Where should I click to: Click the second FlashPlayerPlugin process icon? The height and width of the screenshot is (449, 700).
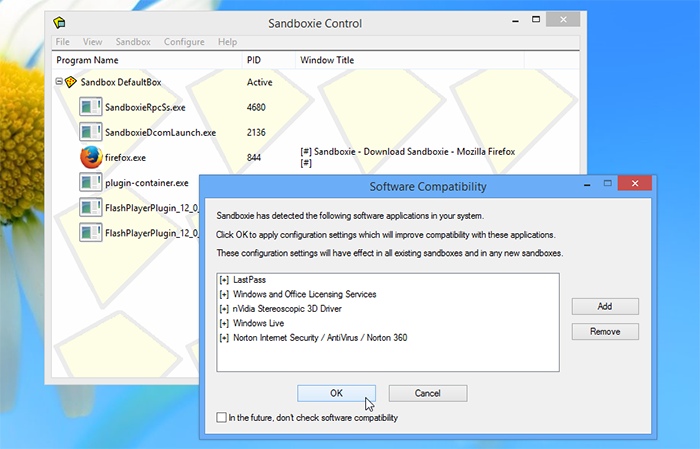coord(91,233)
